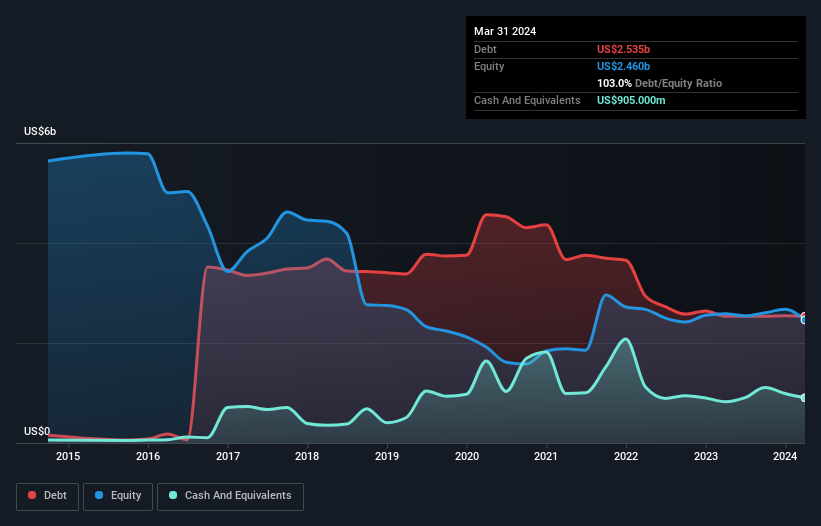821x526 pixels.
Task: Click the tooltip Debt row label
Action: tap(485, 49)
